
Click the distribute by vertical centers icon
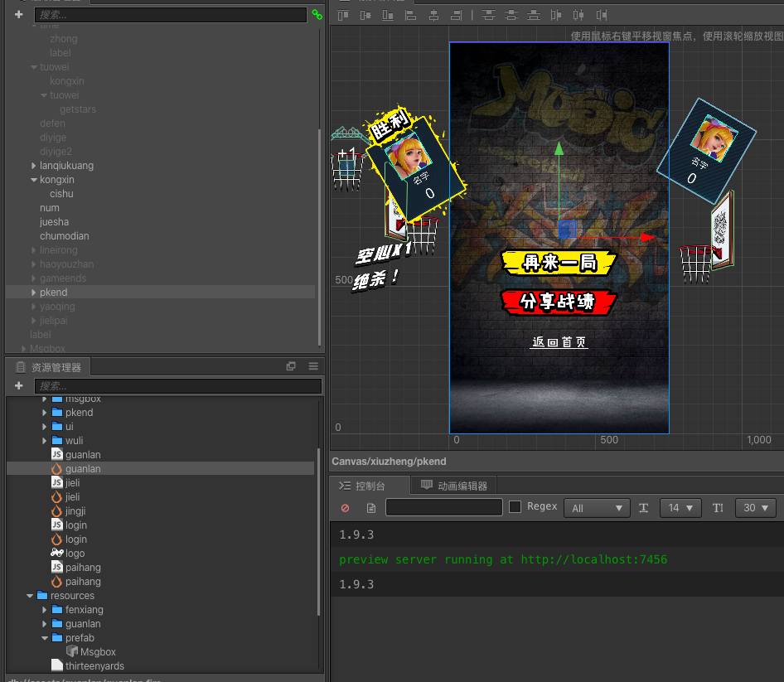(511, 16)
